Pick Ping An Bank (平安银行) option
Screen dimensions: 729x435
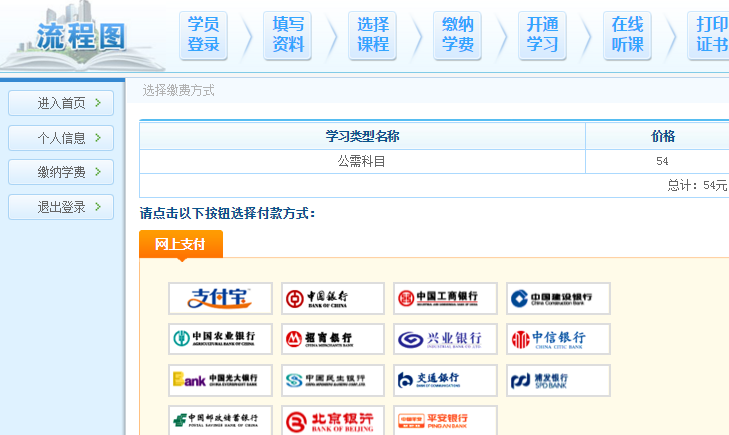pyautogui.click(x=445, y=420)
